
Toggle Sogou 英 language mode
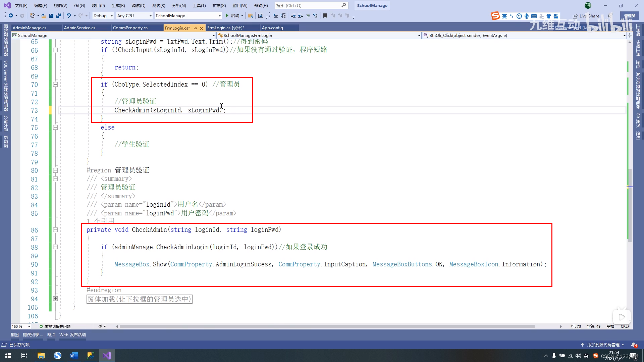click(x=504, y=16)
